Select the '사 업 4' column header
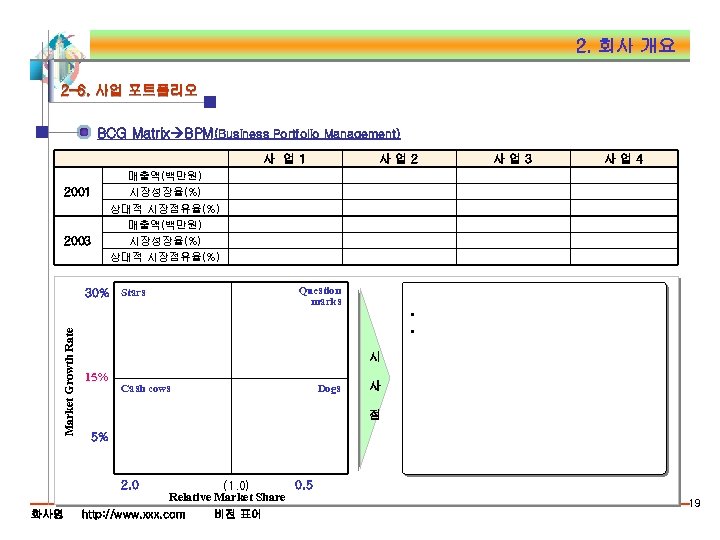The width and height of the screenshot is (720, 540). (x=624, y=159)
